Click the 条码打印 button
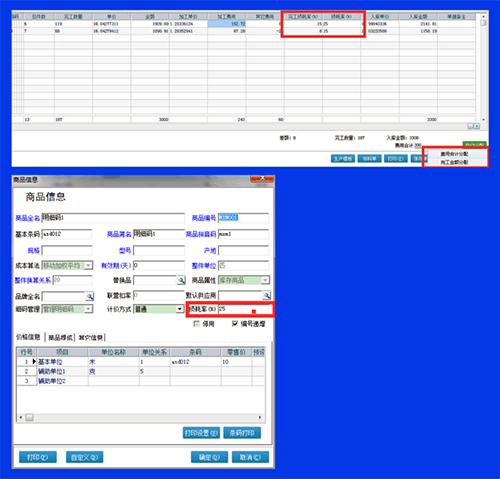 tap(242, 433)
